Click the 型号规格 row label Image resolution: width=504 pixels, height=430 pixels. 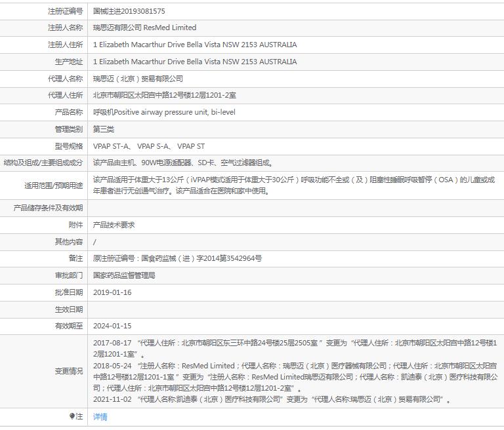coord(69,146)
